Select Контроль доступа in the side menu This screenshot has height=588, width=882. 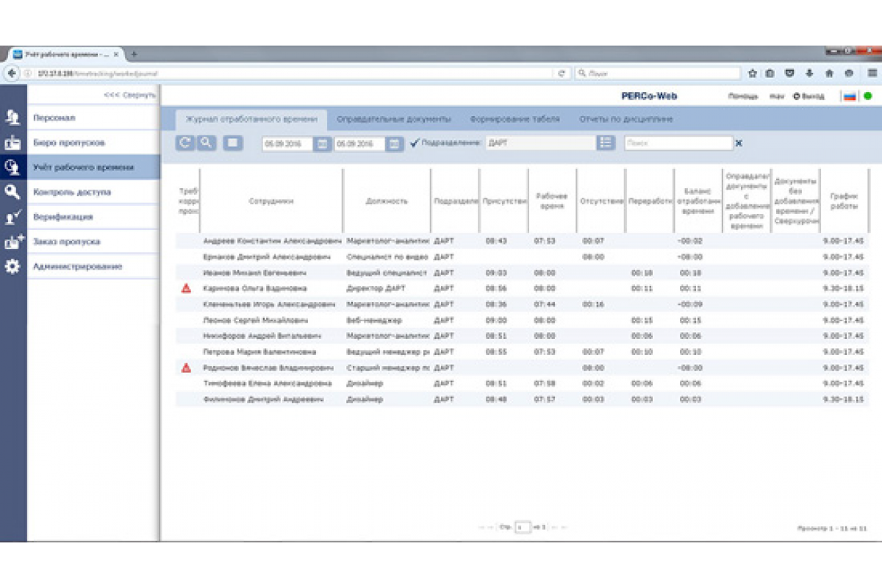[93, 192]
